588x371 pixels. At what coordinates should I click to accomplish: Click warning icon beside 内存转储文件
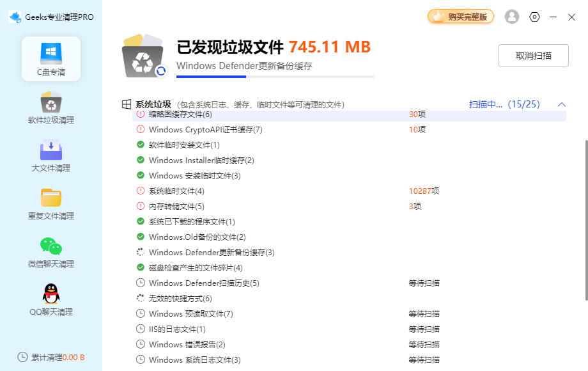pos(140,206)
